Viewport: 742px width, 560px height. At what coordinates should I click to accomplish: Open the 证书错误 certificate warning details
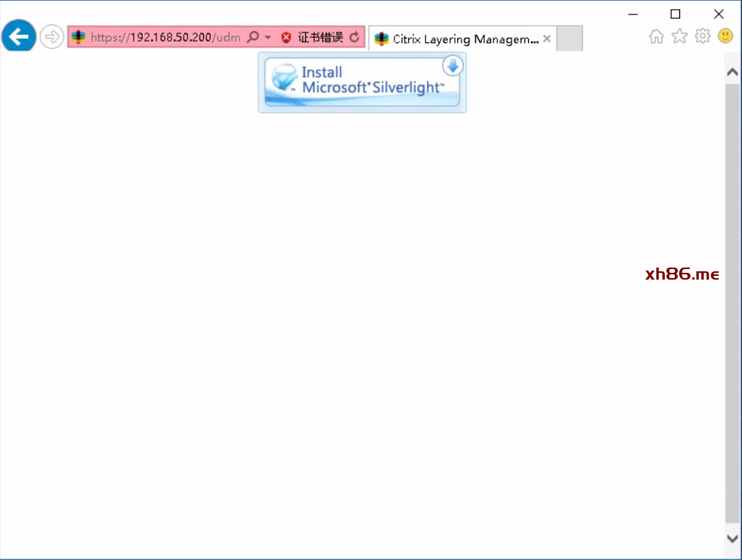tap(320, 37)
